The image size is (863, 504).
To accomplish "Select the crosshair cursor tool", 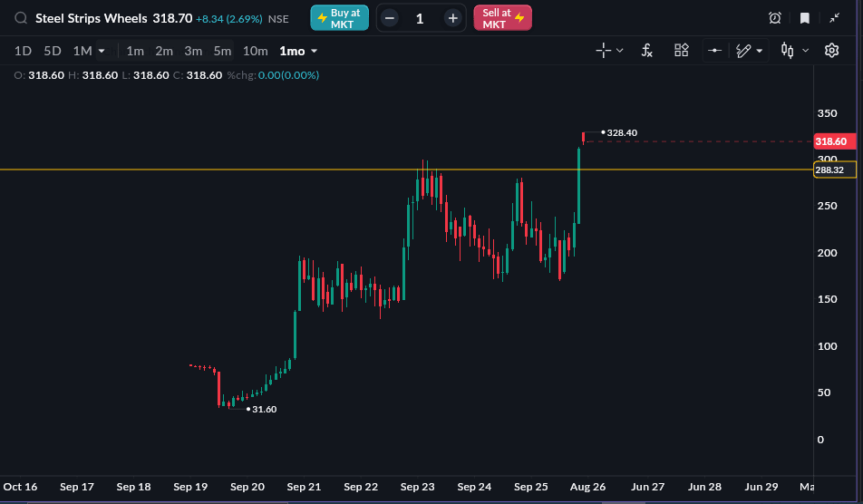I will coord(603,51).
